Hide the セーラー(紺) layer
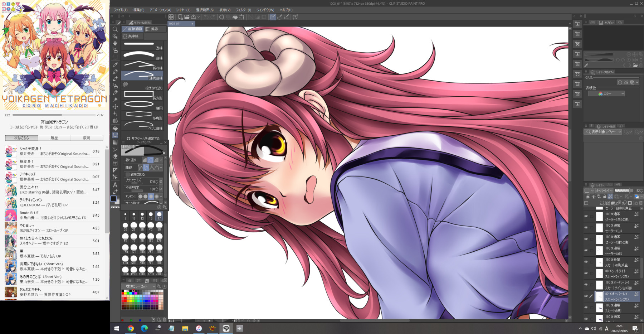 point(586,251)
